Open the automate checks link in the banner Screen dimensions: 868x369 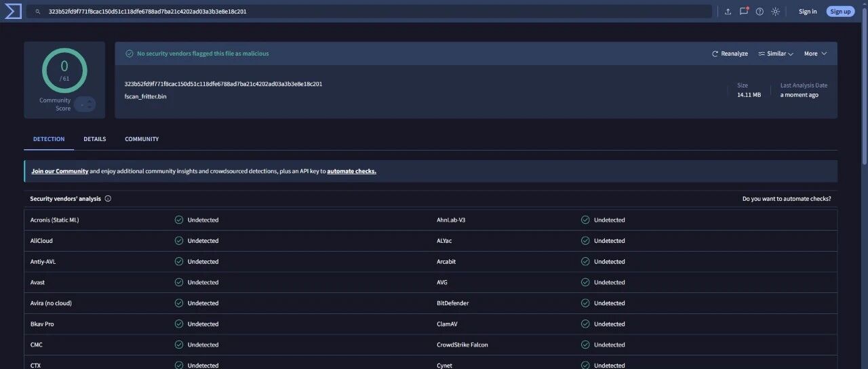pyautogui.click(x=351, y=171)
